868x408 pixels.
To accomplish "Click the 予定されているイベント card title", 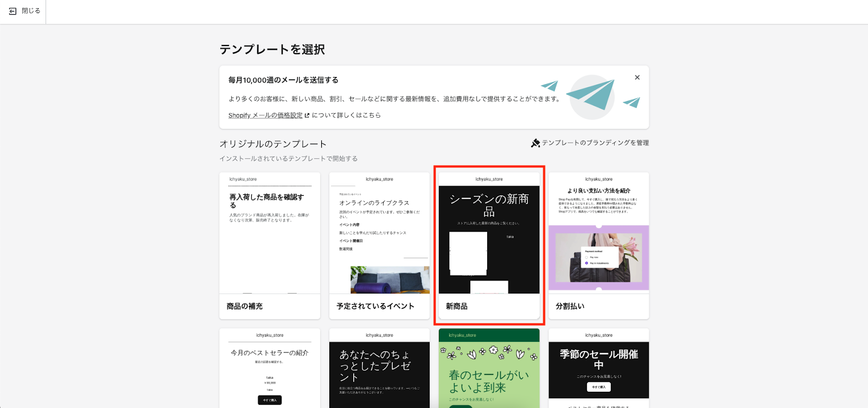I will 375,307.
